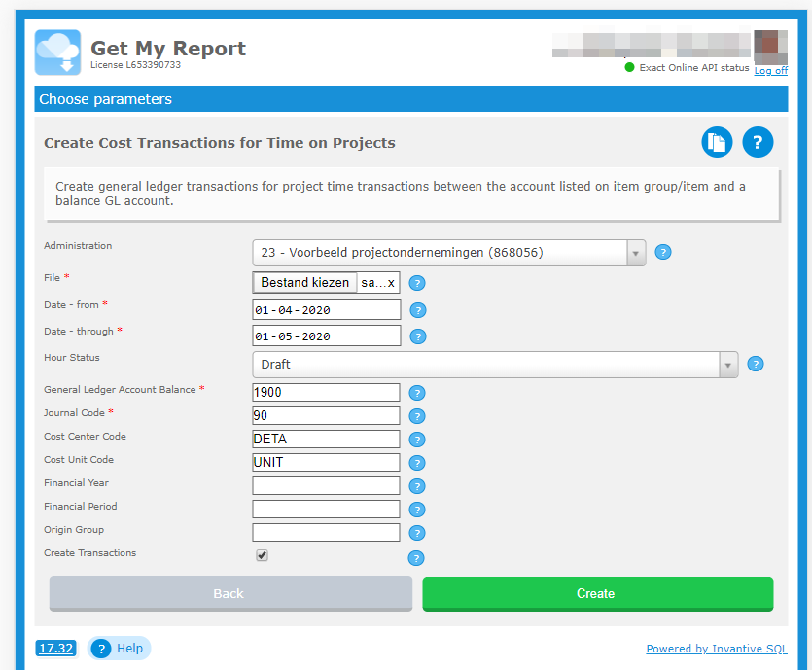Uncheck the Create Transactions checkbox
Screen dimensions: 812x670
[262, 555]
